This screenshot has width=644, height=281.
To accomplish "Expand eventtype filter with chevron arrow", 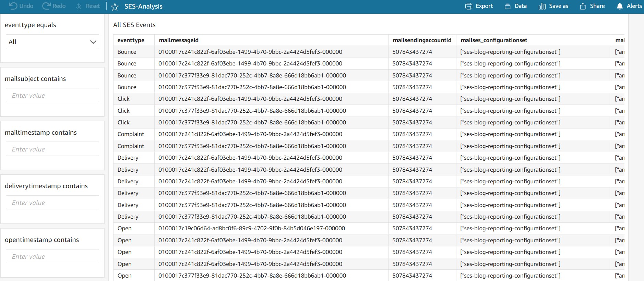I will (93, 42).
